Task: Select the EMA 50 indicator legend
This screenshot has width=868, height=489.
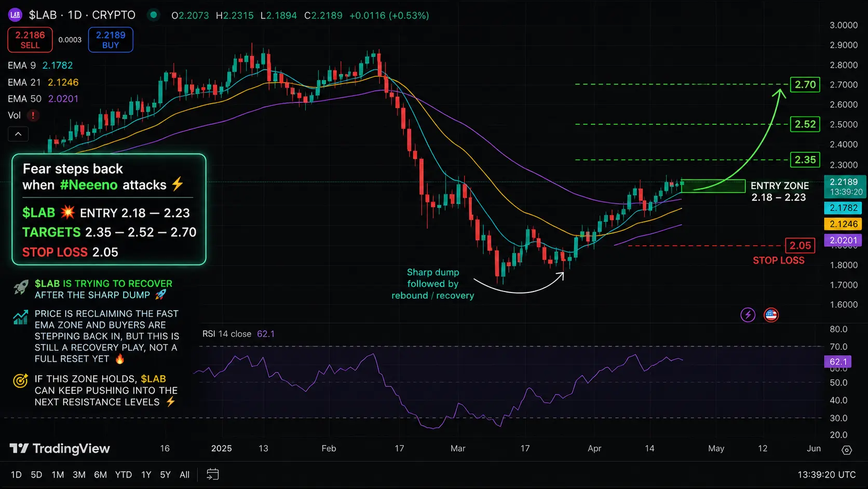Action: click(x=43, y=99)
